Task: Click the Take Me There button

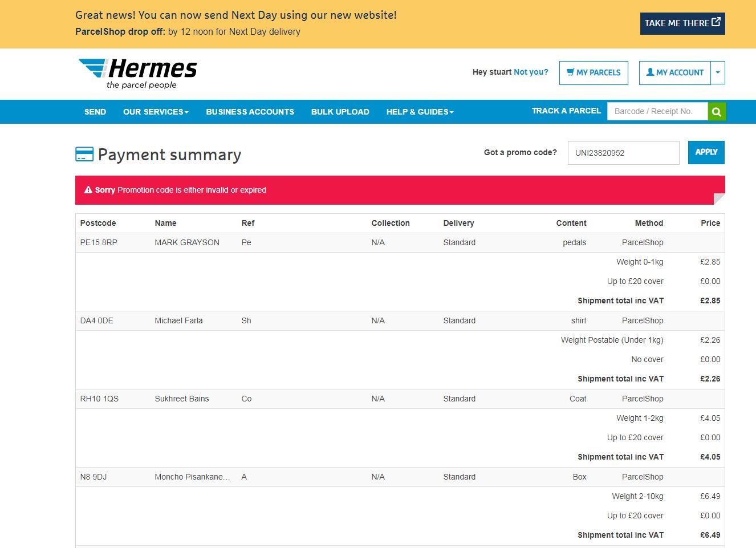Action: tap(682, 23)
